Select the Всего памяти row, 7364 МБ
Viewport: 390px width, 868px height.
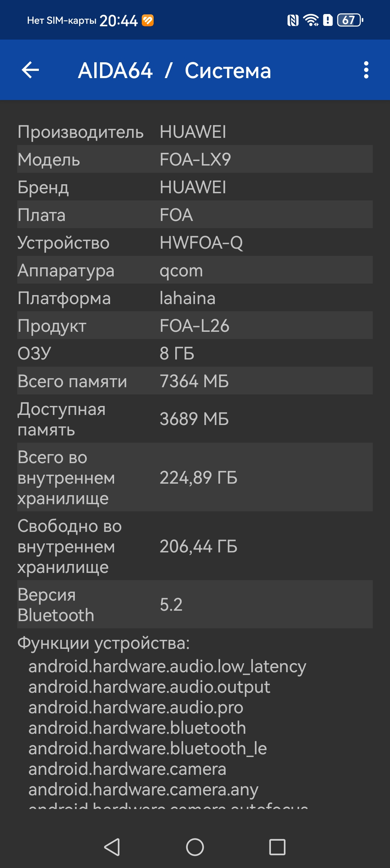[x=195, y=381]
